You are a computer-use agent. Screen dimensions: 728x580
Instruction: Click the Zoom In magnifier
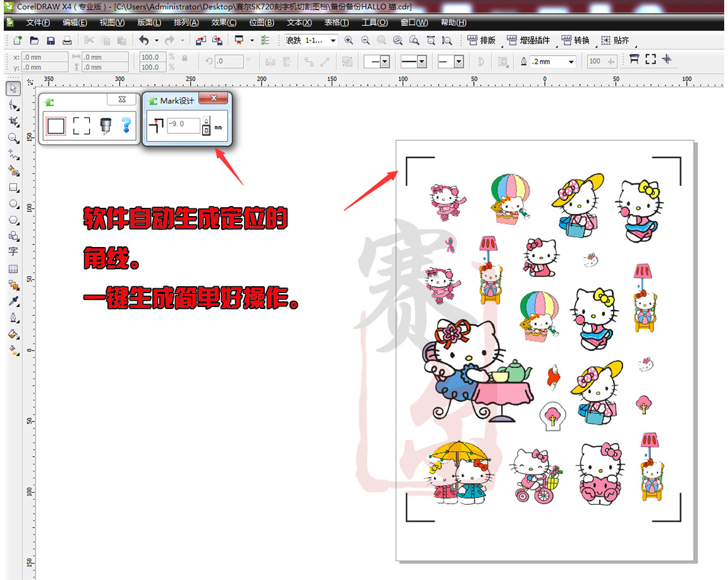(x=349, y=40)
